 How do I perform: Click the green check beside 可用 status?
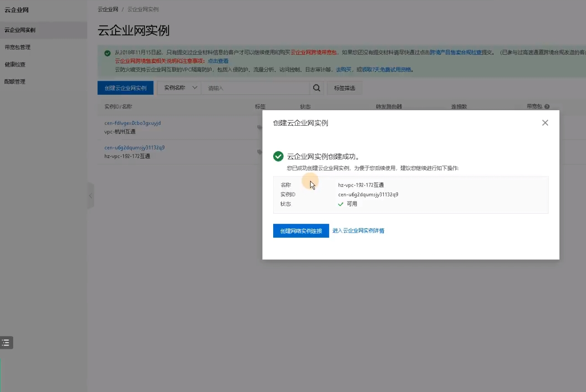pyautogui.click(x=341, y=204)
